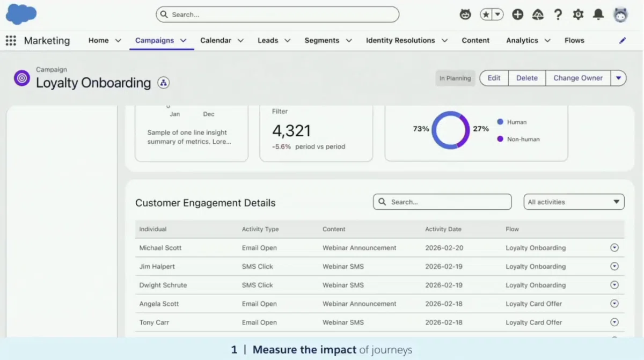Select the Michael Scott individual cell
This screenshot has width=644, height=360.
pyautogui.click(x=160, y=248)
